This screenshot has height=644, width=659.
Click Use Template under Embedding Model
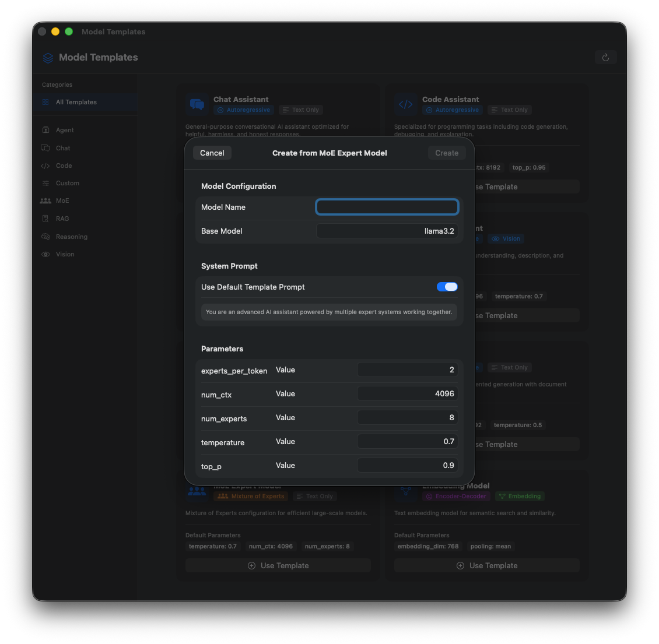click(487, 565)
